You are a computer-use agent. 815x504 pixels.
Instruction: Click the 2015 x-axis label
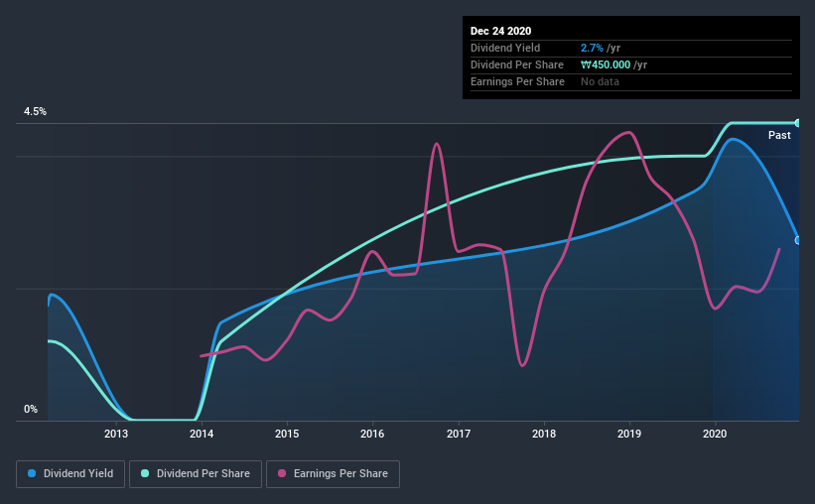(287, 434)
